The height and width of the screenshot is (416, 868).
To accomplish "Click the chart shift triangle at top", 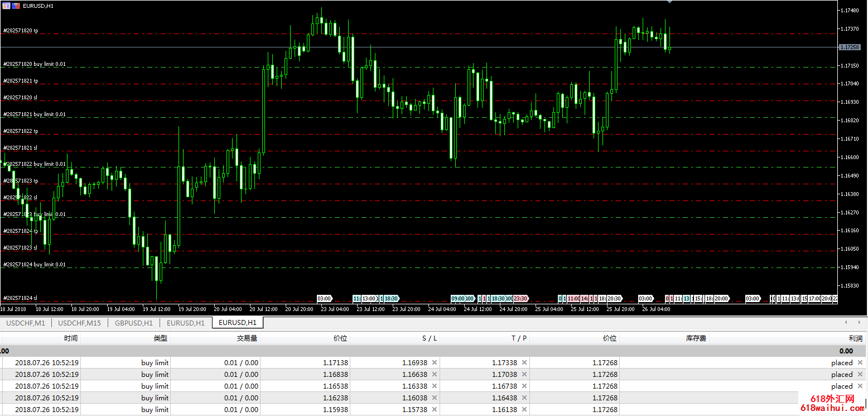I will 669,2.
